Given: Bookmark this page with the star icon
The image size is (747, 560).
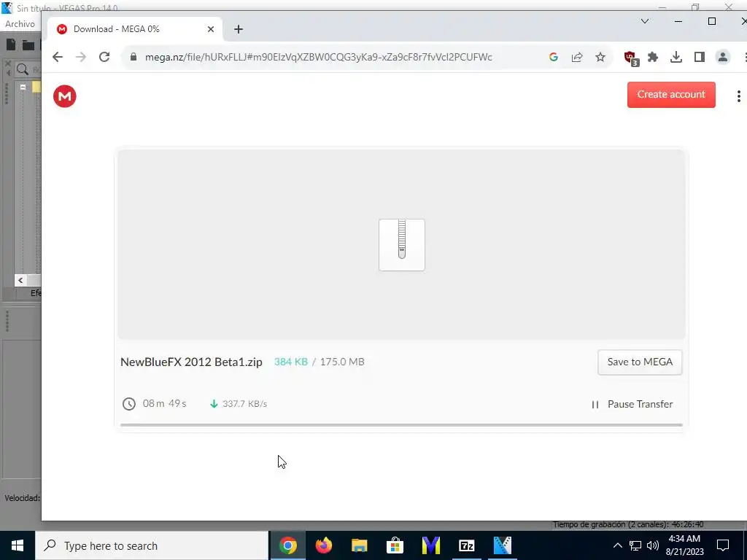Looking at the screenshot, I should [600, 57].
